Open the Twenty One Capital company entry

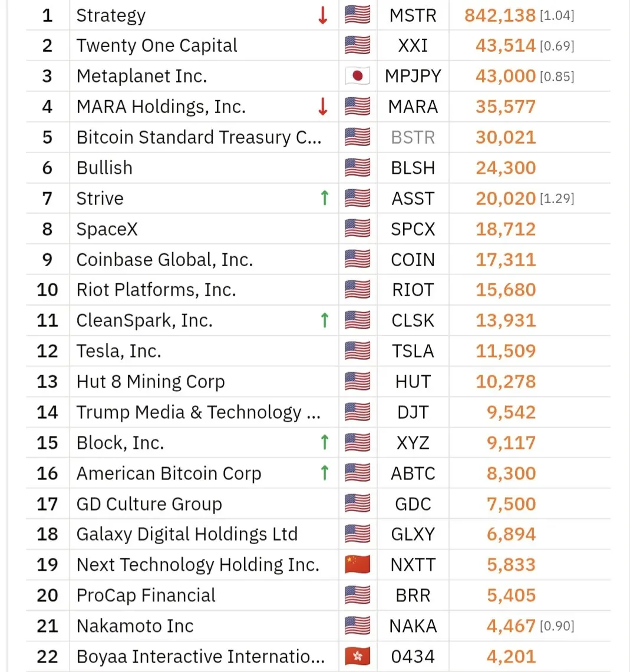(157, 45)
